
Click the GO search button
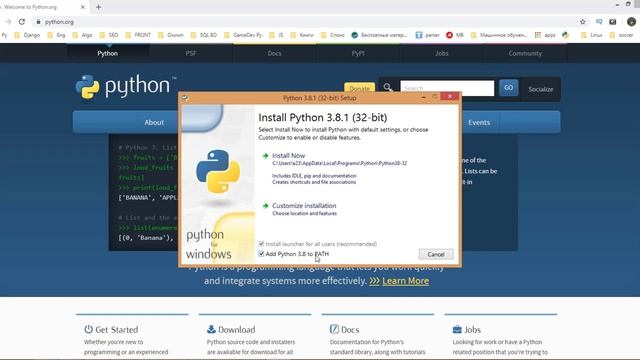508,88
